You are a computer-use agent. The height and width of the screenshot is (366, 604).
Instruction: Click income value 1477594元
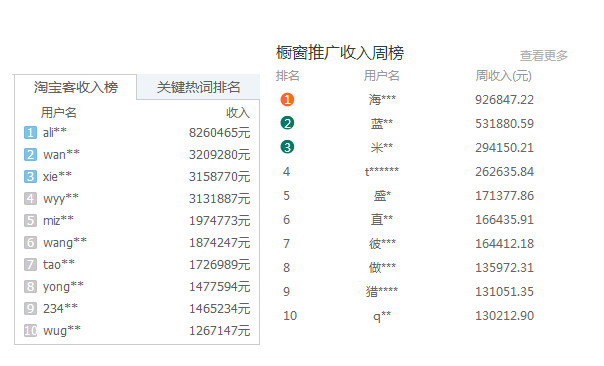click(x=220, y=286)
